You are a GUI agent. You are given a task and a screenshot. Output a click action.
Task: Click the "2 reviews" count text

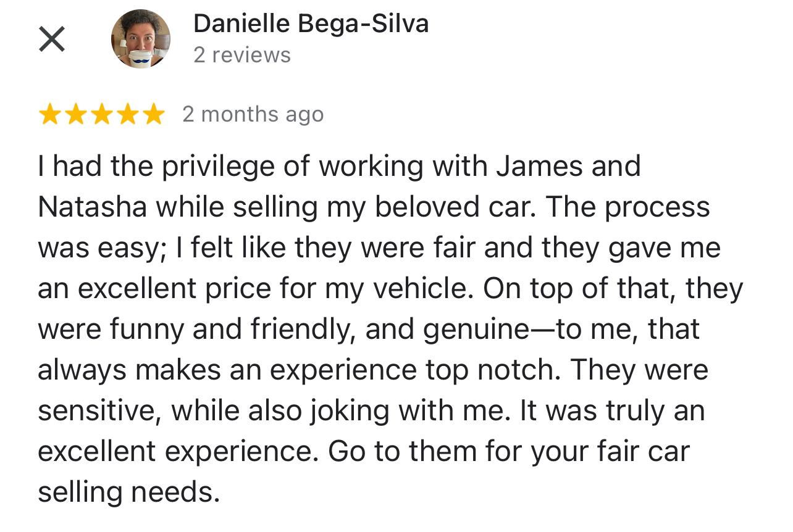241,55
